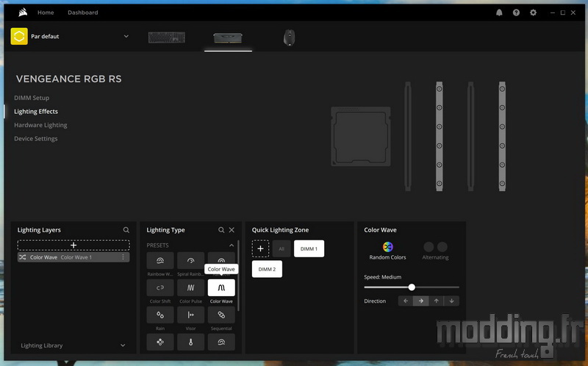Click the last DIMM stick graphic

pos(502,136)
